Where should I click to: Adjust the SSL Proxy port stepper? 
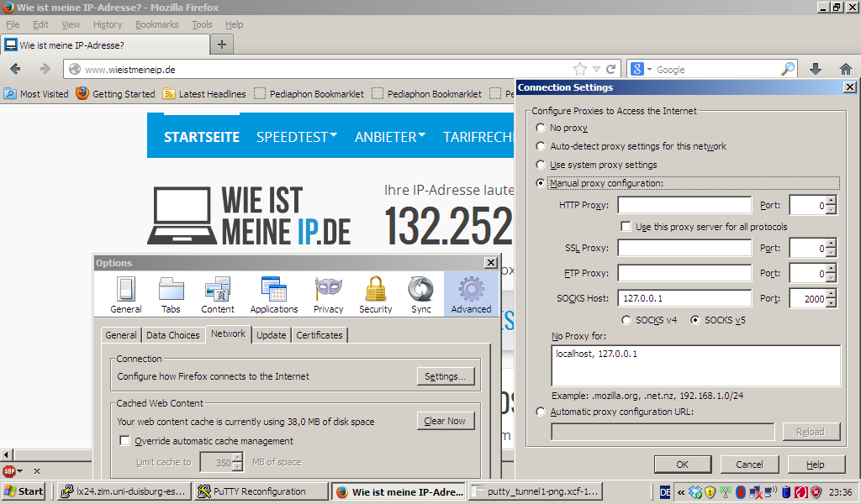832,248
